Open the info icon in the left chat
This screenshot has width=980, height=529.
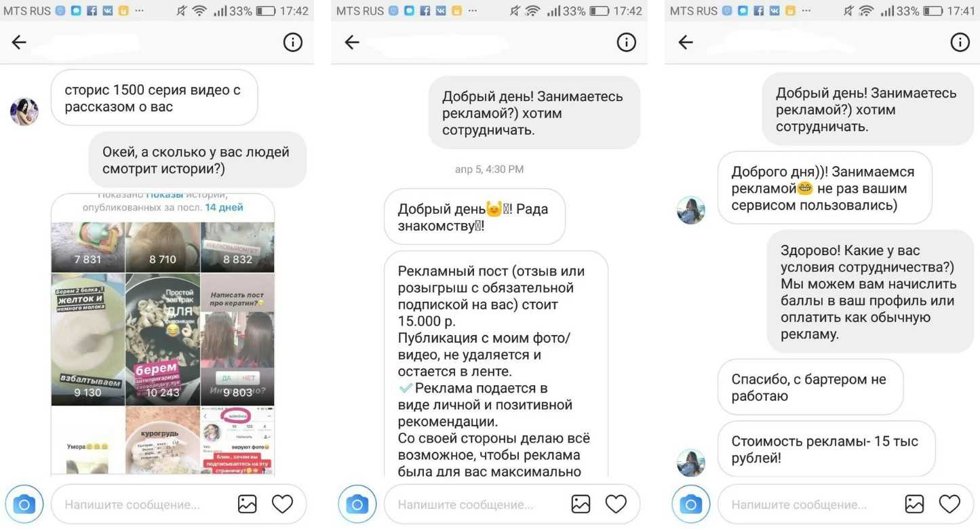[x=292, y=42]
